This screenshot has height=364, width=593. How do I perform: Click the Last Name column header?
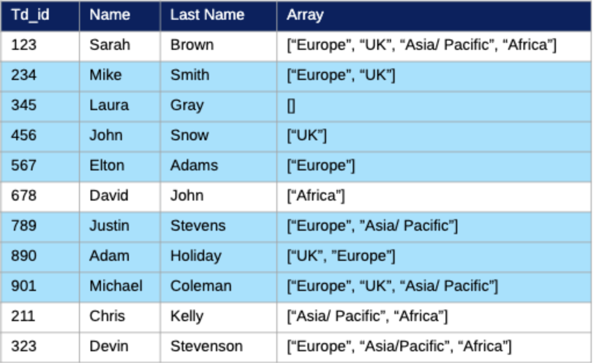(207, 15)
